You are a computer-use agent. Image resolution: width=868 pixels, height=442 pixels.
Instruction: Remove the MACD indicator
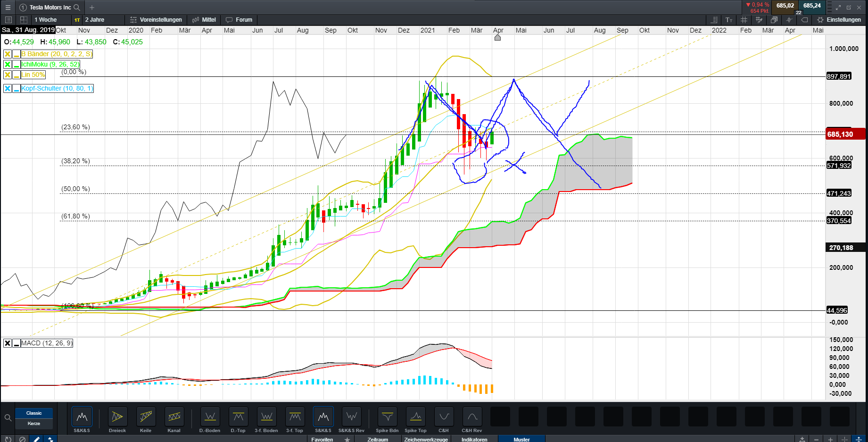[8, 343]
